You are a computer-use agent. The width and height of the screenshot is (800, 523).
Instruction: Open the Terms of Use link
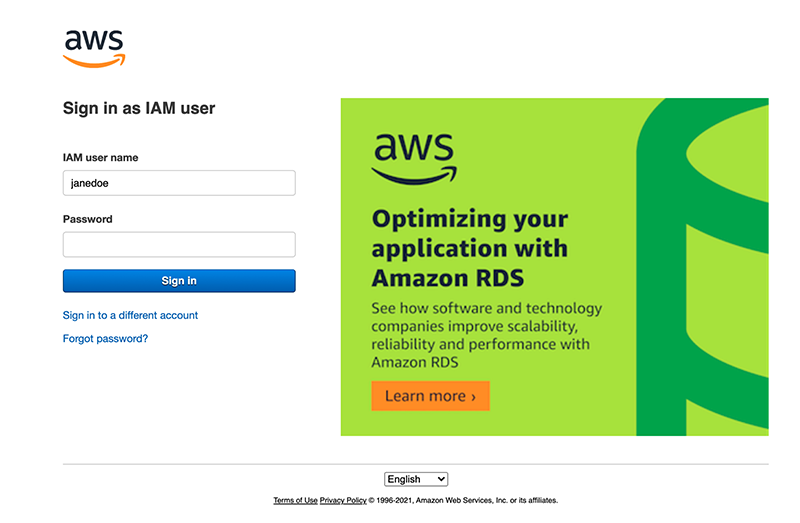(295, 500)
